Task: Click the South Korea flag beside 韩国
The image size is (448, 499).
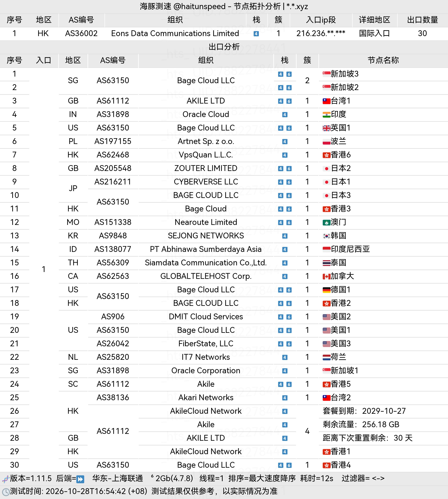Action: pos(326,236)
